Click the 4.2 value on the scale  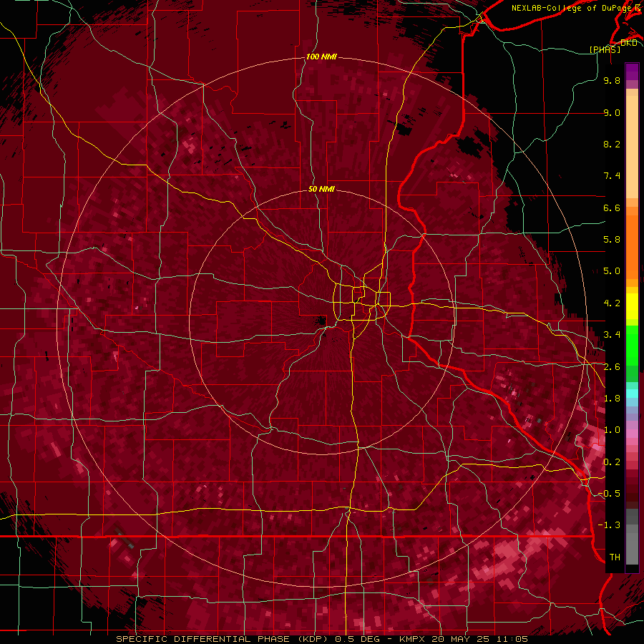(x=612, y=303)
